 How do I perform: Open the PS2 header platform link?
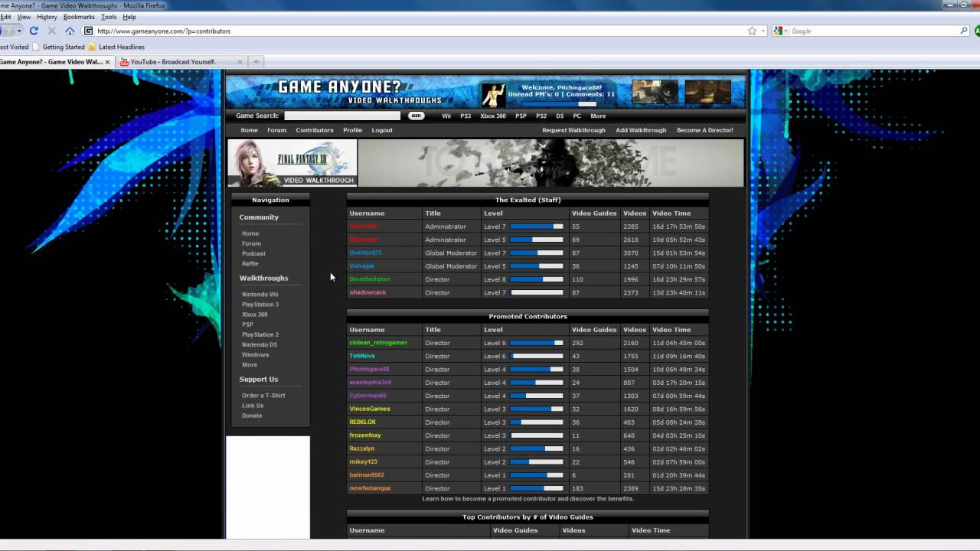click(541, 116)
